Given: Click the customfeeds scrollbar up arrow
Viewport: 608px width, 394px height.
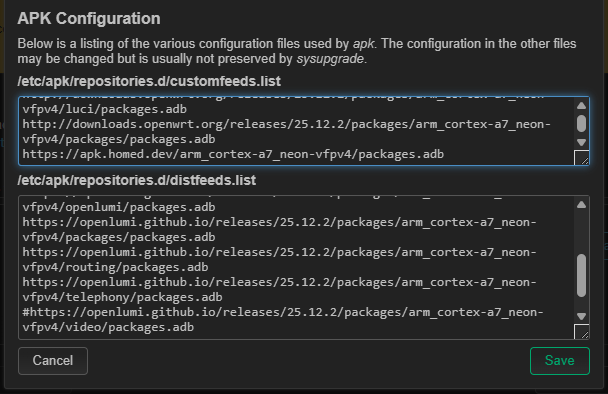Looking at the screenshot, I should [x=581, y=105].
